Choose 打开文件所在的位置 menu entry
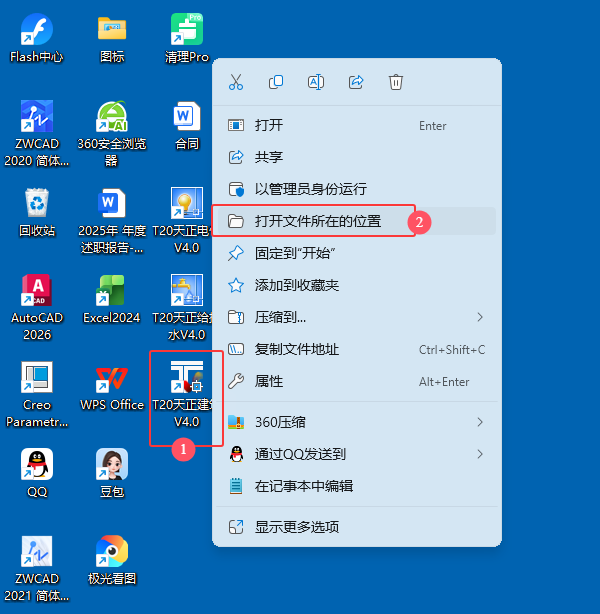Screen dimensions: 600x614 tap(357, 221)
